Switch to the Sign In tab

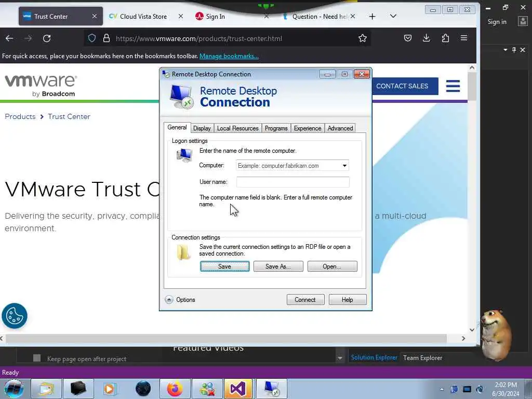click(215, 16)
